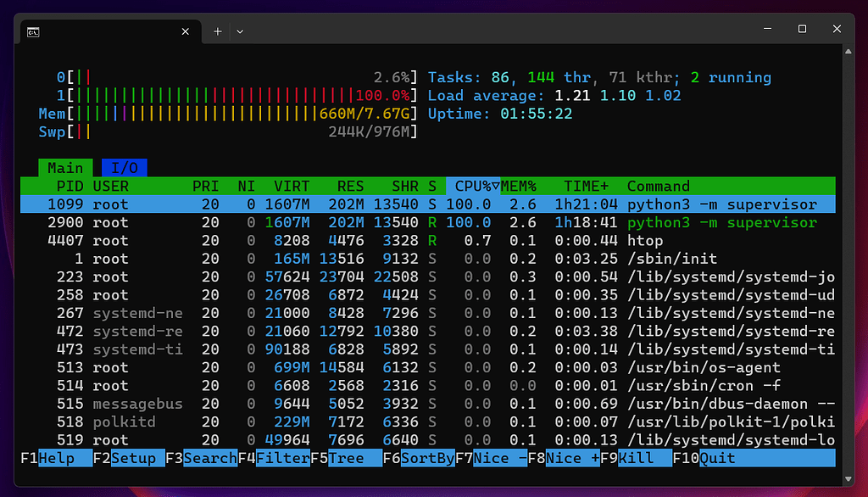Screen dimensions: 868x497
Task: Close the current terminal tab
Action: (x=186, y=31)
